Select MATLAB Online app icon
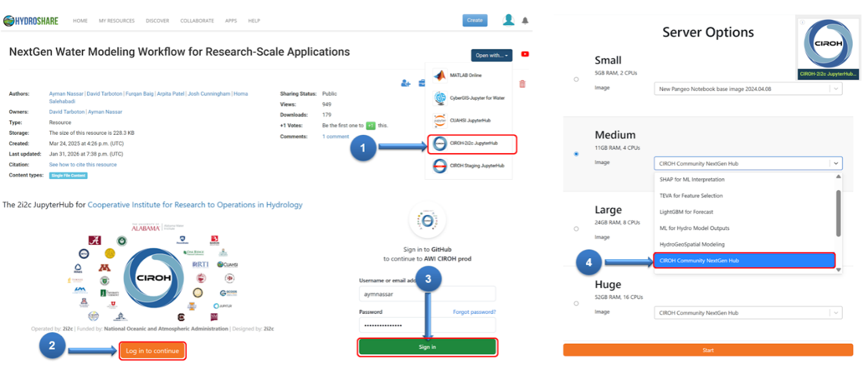868x371 pixels. [x=439, y=75]
